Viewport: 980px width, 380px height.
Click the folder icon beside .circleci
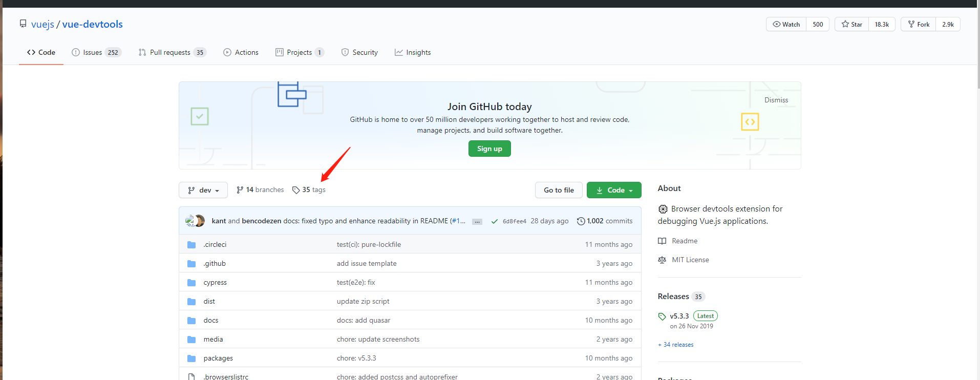(191, 245)
